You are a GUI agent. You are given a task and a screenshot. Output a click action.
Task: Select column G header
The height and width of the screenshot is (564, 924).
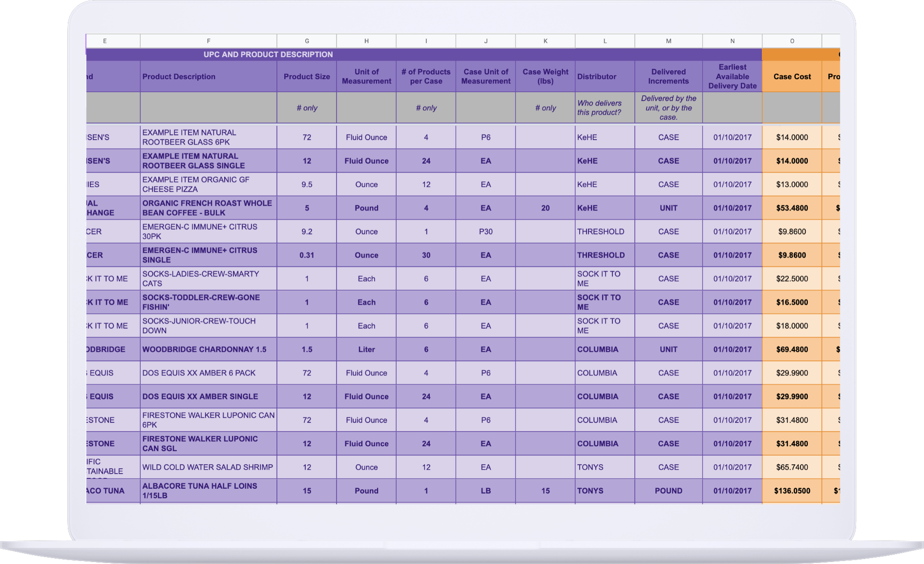(307, 41)
